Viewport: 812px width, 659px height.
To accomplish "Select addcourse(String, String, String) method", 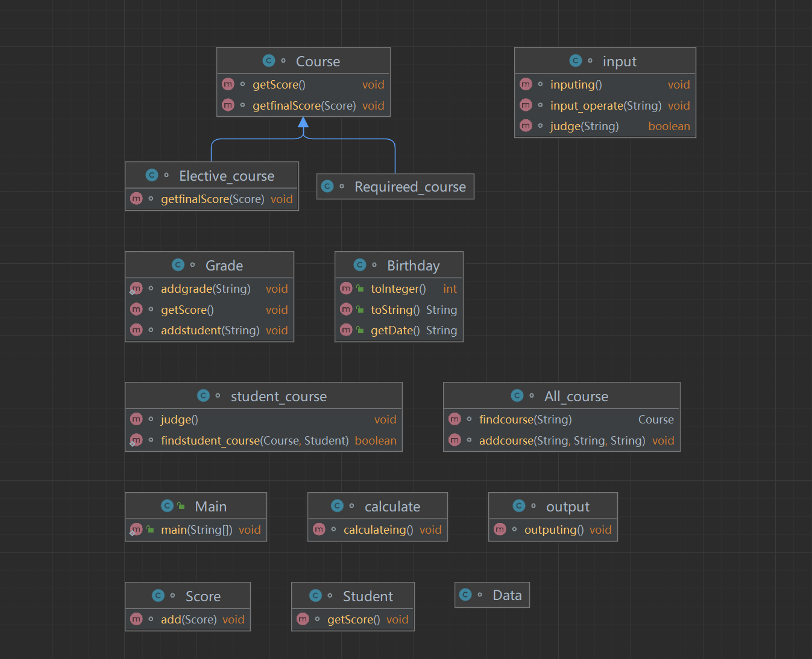I will pos(561,440).
